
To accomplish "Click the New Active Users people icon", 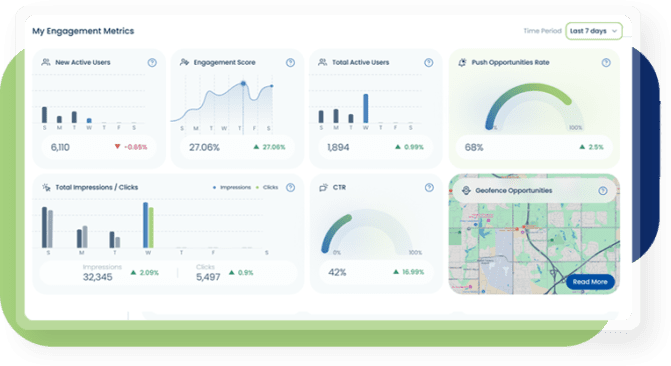I will (x=46, y=62).
